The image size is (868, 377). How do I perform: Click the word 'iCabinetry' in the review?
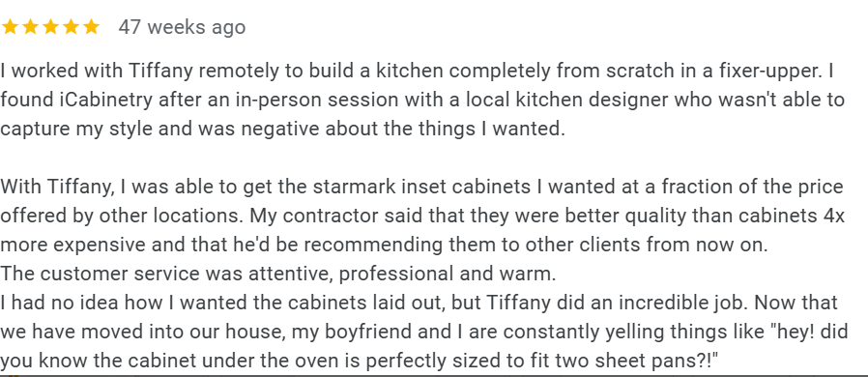[105, 100]
